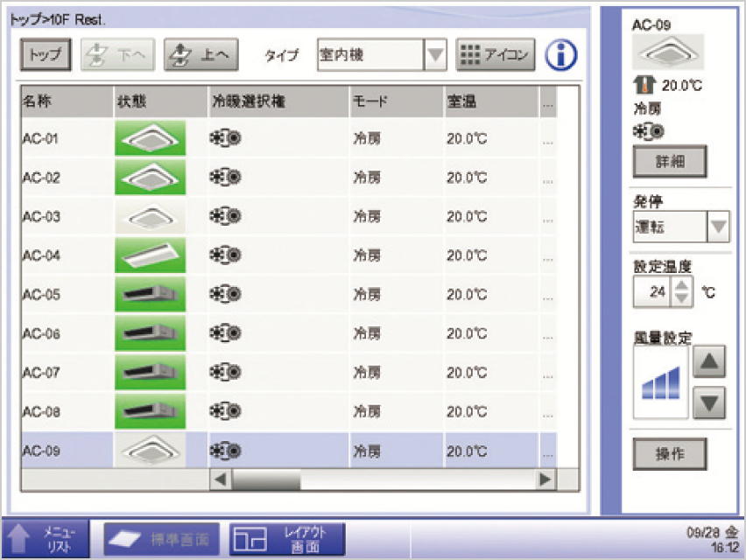This screenshot has height=560, width=746.
Task: Select AC-06 duct unit status icon
Action: tap(151, 333)
